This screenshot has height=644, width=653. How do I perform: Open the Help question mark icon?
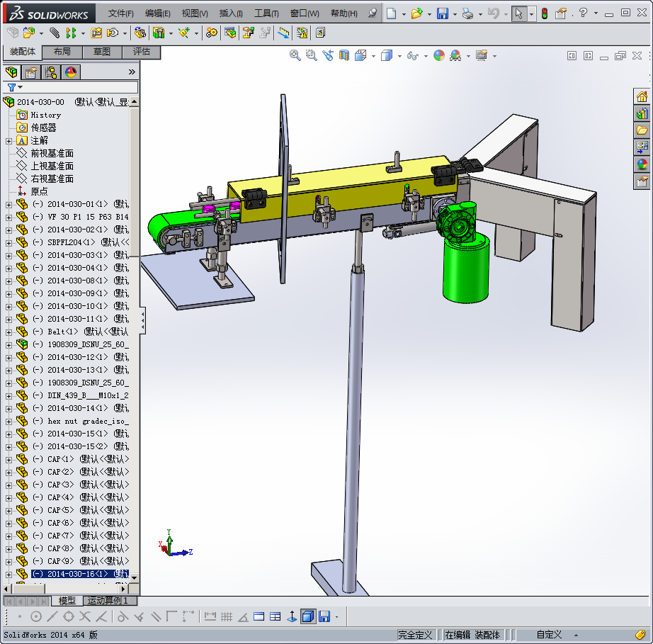[583, 13]
